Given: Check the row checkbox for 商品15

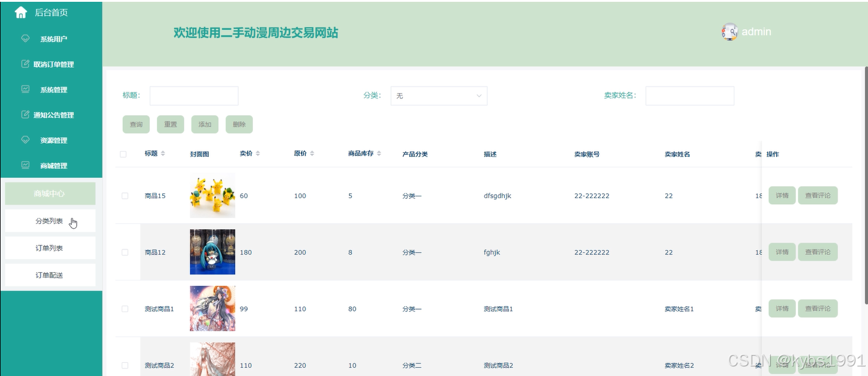Looking at the screenshot, I should click(125, 196).
